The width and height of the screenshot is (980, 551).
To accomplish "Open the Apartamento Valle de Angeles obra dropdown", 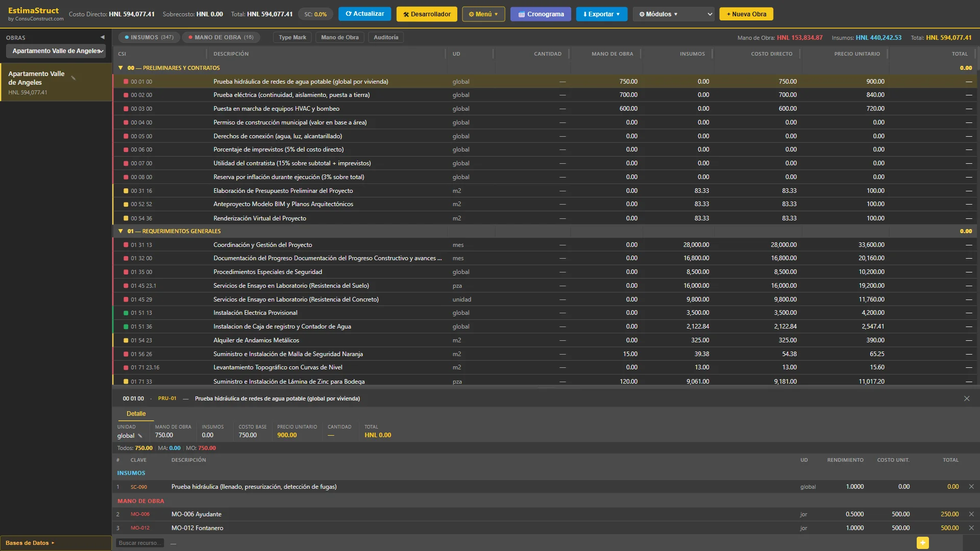I will 56,51.
